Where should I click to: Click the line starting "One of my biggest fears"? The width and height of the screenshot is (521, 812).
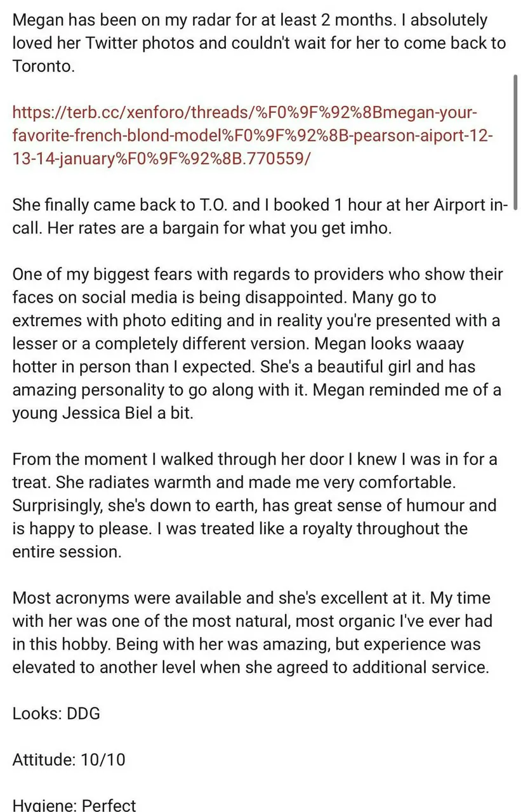point(257,275)
